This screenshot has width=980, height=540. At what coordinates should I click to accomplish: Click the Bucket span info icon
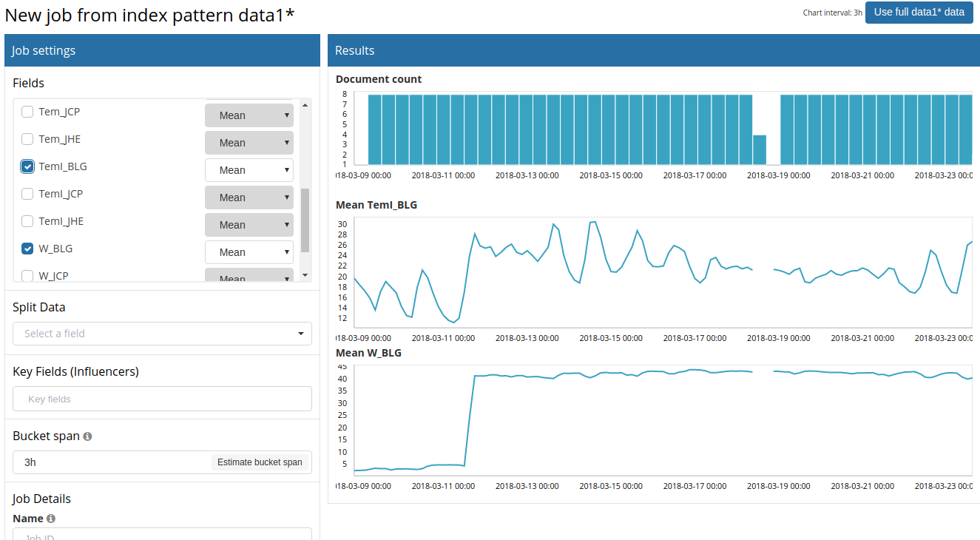pyautogui.click(x=87, y=436)
